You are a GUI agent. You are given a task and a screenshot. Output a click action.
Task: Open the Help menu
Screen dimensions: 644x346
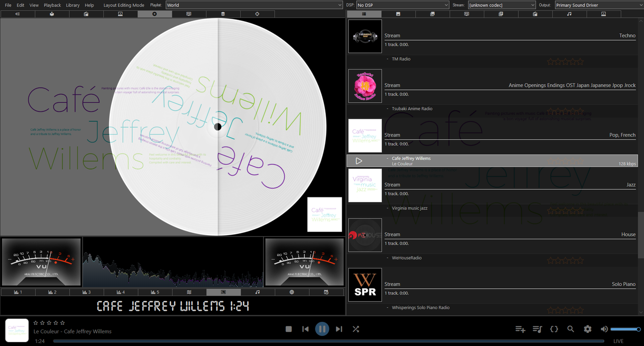(x=89, y=5)
